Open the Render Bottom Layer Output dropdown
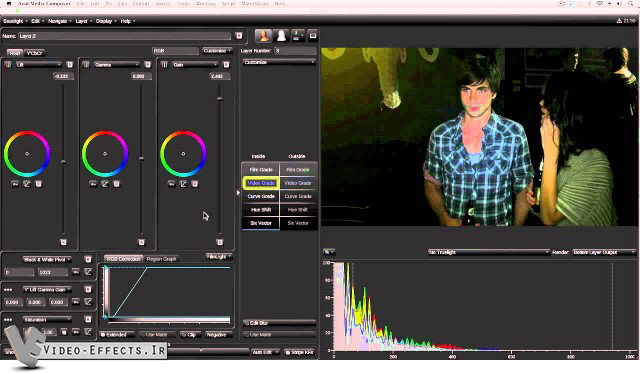The image size is (640, 374). 604,252
